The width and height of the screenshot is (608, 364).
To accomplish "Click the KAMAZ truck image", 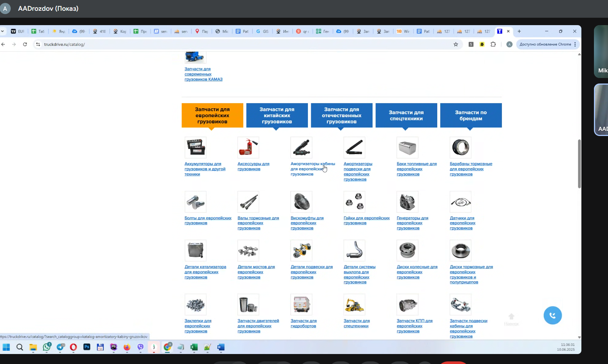I will pos(196,57).
